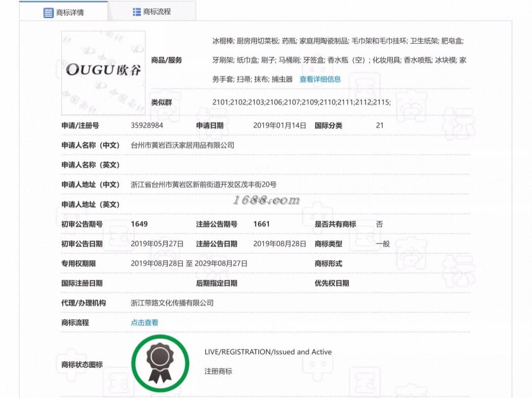Click the OUGU 欧谷 trademark image
This screenshot has height=398, width=532.
[x=104, y=73]
